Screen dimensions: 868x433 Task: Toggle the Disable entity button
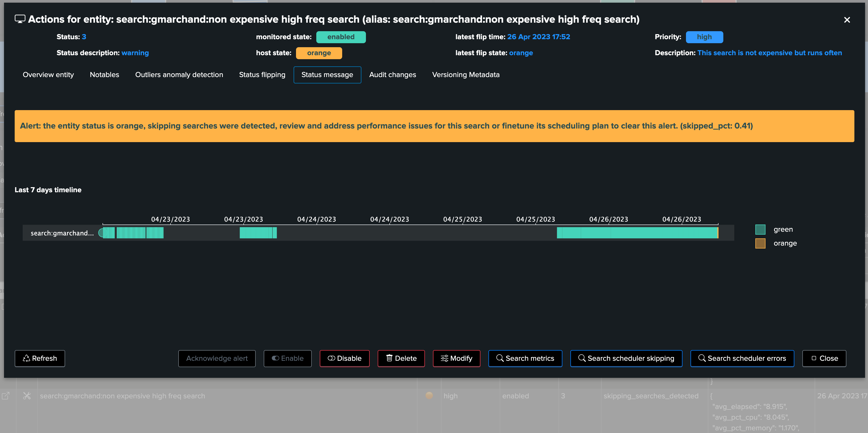(344, 358)
